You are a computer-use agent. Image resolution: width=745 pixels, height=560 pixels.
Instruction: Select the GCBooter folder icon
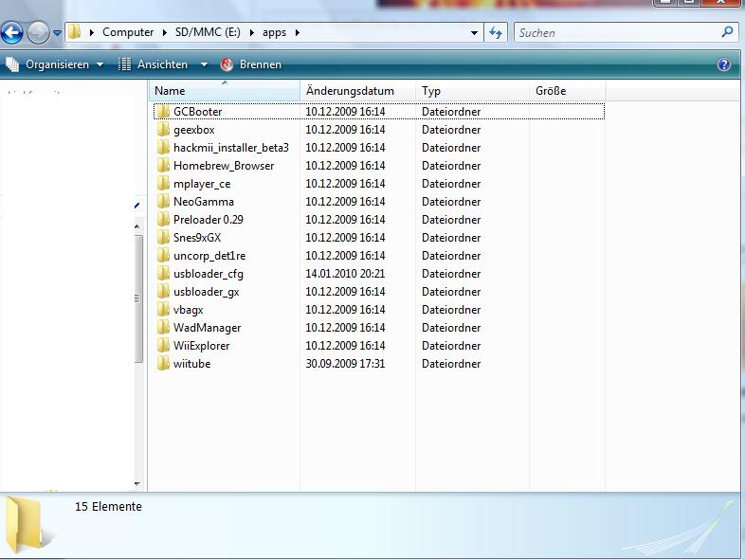pos(163,112)
